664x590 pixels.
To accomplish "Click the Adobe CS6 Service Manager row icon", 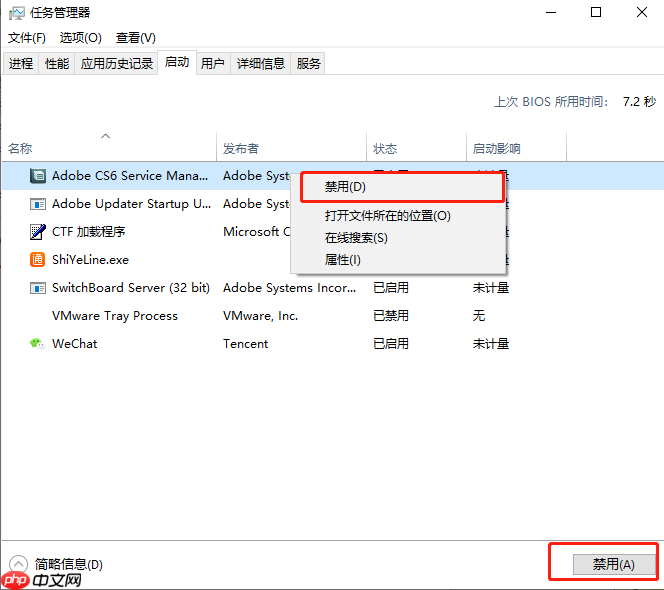I will [x=38, y=175].
